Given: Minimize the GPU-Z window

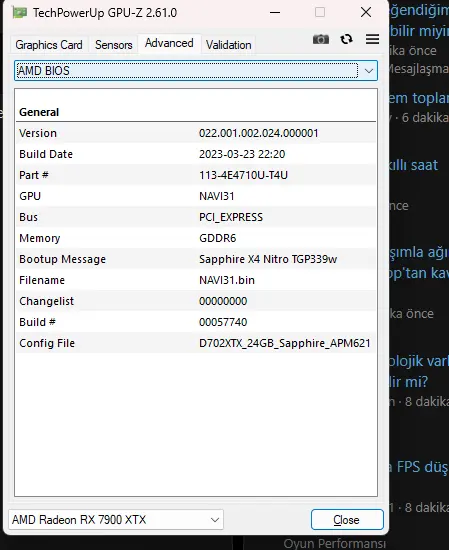Looking at the screenshot, I should tap(275, 13).
